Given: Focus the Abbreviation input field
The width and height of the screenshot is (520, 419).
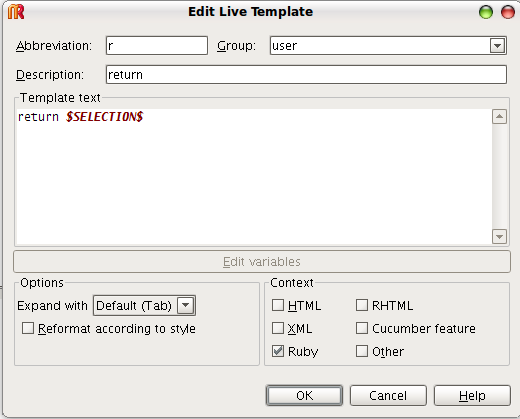Looking at the screenshot, I should 157,46.
